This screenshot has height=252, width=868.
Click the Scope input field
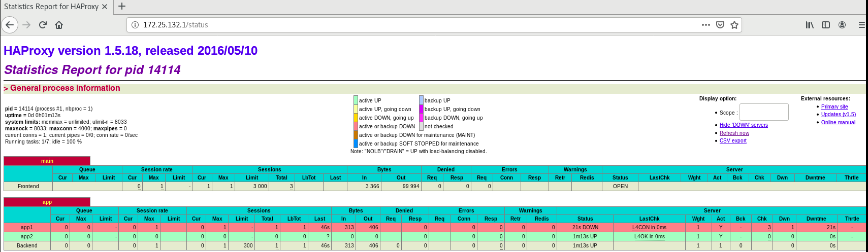pos(764,112)
